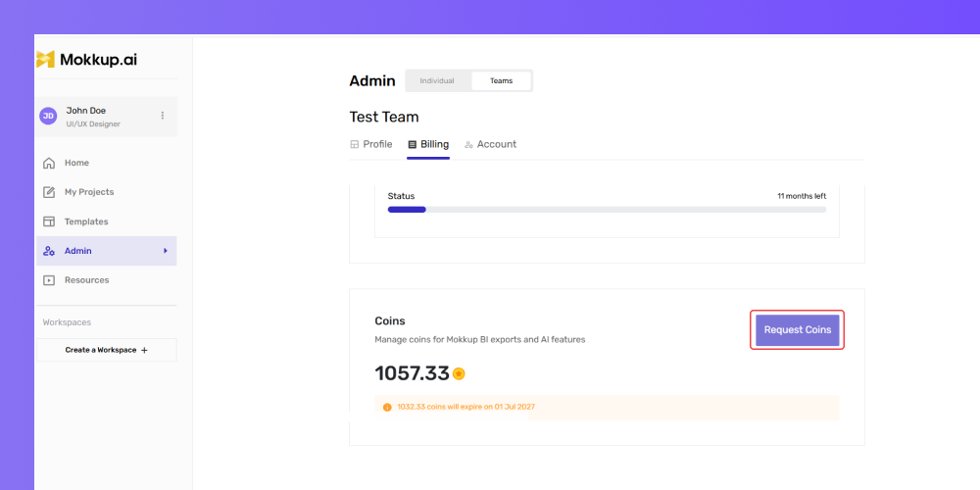
Task: Click the Test Team heading
Action: (x=384, y=117)
